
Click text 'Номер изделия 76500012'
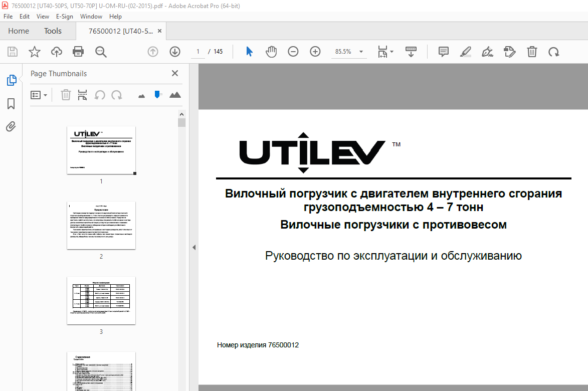(258, 345)
